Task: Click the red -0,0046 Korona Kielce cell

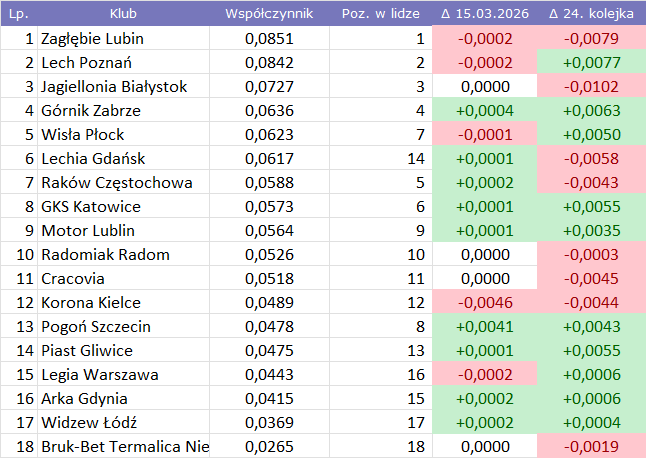Action: pyautogui.click(x=484, y=303)
